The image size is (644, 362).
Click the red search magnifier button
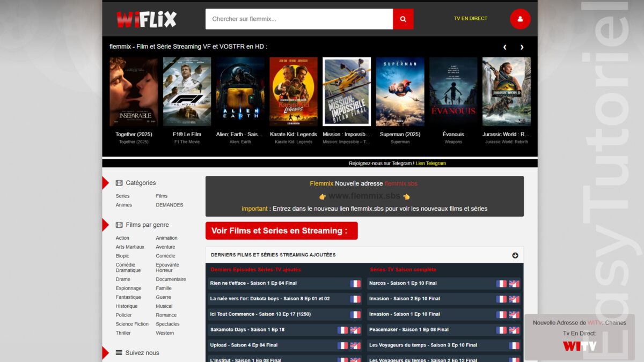click(403, 19)
